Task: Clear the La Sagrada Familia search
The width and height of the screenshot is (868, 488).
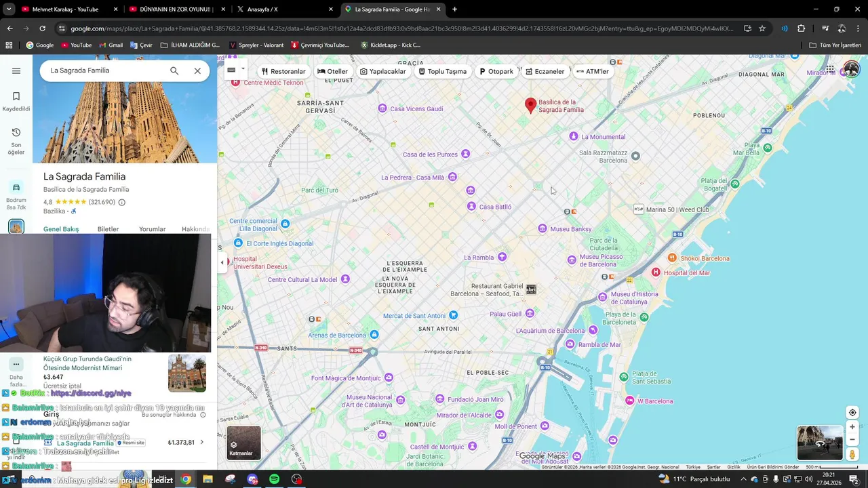Action: [x=197, y=70]
